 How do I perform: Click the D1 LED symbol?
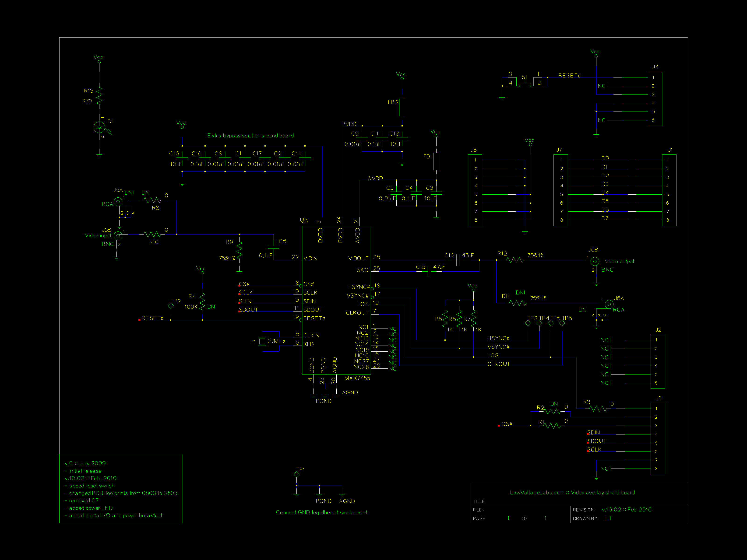[x=99, y=127]
